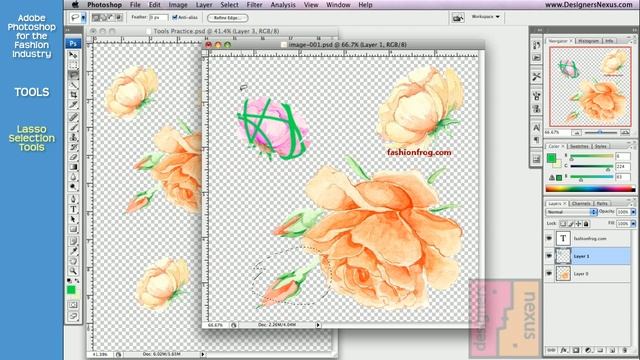The image size is (640, 360).
Task: Select the Notes tool
Action: [x=73, y=242]
